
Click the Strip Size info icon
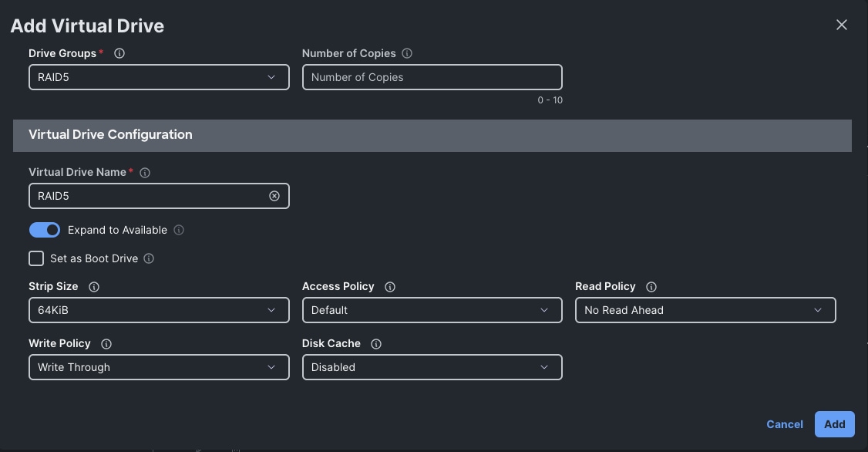point(94,287)
